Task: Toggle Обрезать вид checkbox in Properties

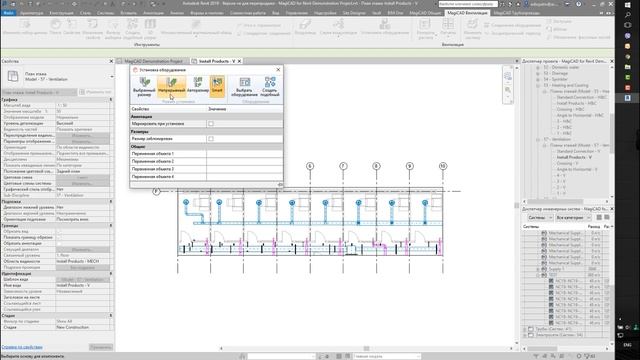Action: pyautogui.click(x=58, y=231)
